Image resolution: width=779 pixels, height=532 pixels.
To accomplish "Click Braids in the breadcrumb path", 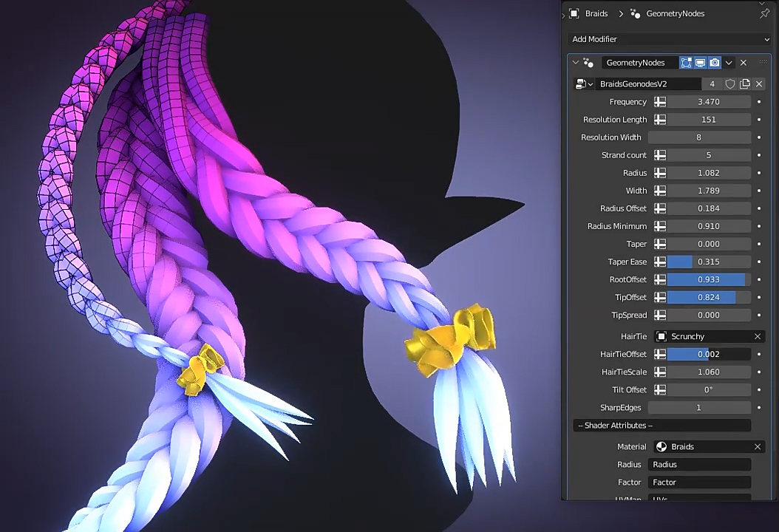I will (x=596, y=13).
